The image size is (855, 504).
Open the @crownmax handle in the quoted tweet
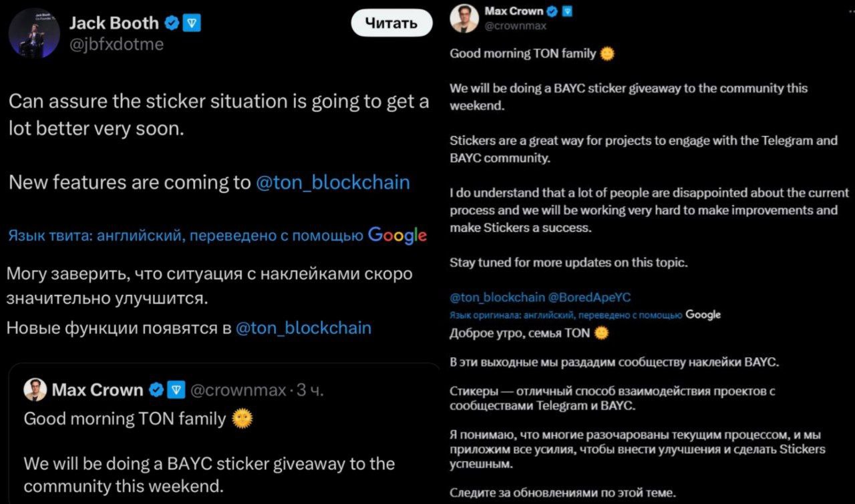[238, 390]
